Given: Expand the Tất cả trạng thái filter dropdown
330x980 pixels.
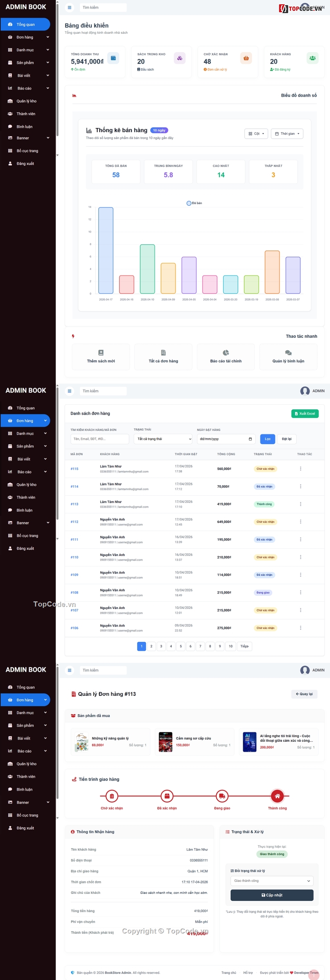Looking at the screenshot, I should point(163,439).
